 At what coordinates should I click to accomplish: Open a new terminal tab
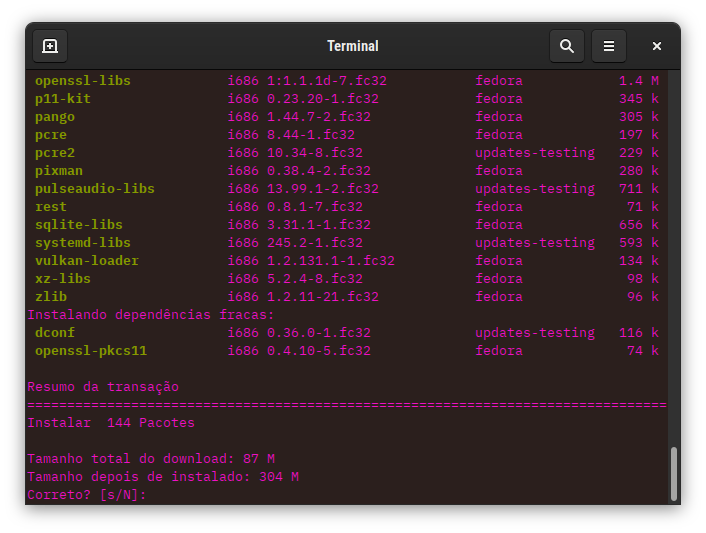tap(50, 46)
